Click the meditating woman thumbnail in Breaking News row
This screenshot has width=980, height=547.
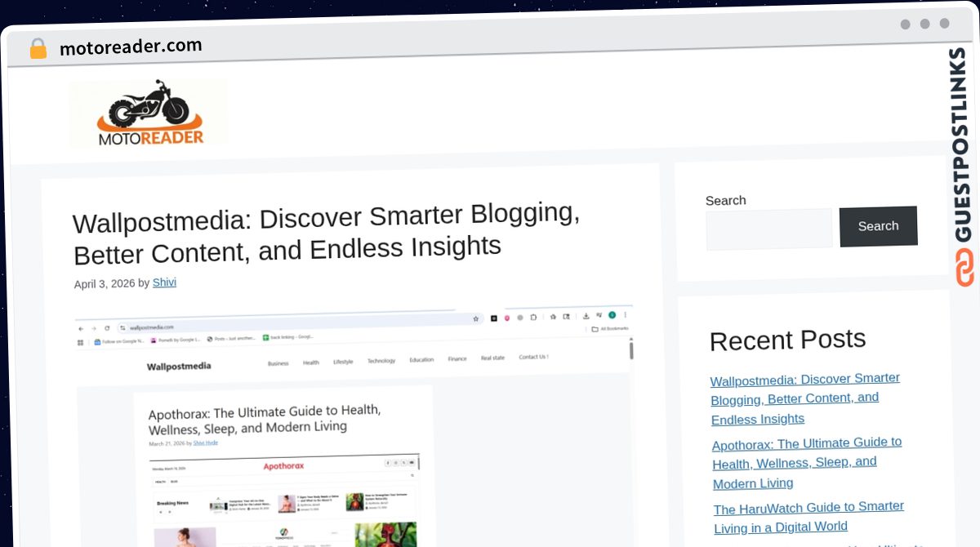287,504
